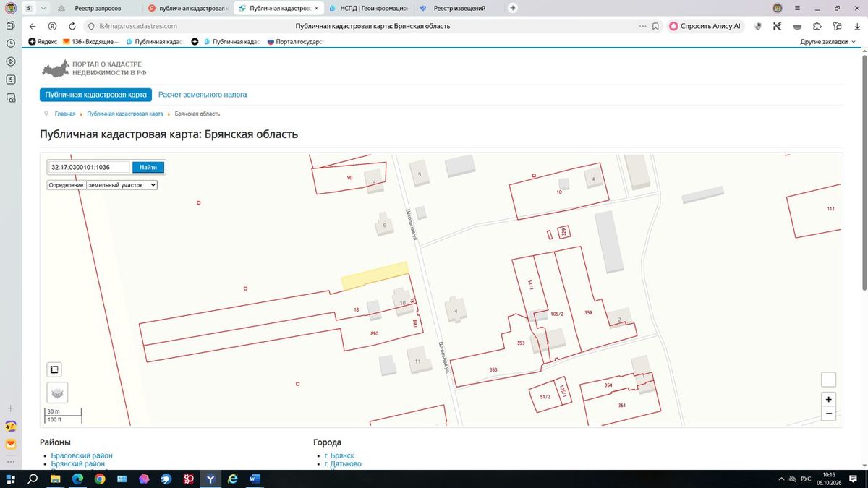Screen dimensions: 868x488
Task: Switch to the НСПД Геоинформационный tab
Action: pos(370,8)
